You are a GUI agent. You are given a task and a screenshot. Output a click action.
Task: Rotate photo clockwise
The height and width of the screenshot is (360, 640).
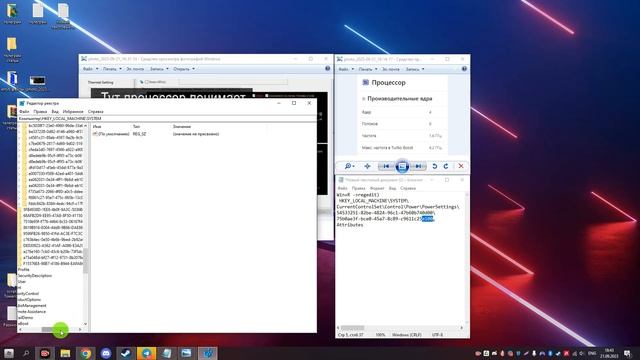pyautogui.click(x=446, y=166)
